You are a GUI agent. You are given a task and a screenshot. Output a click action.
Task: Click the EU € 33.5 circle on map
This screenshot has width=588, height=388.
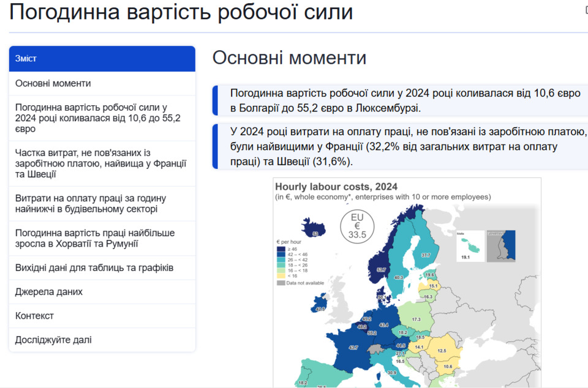pos(356,226)
